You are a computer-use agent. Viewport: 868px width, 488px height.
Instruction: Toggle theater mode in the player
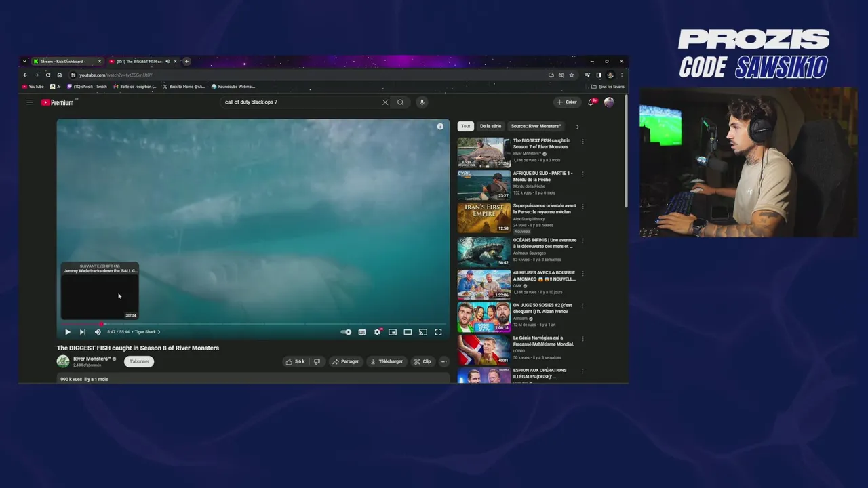click(x=408, y=332)
